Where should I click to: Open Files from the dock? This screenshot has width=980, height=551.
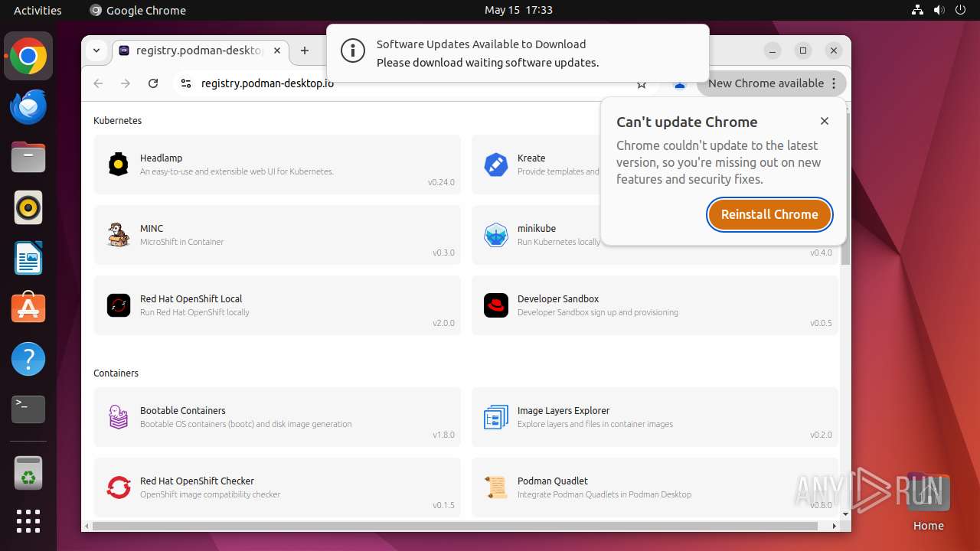28,158
